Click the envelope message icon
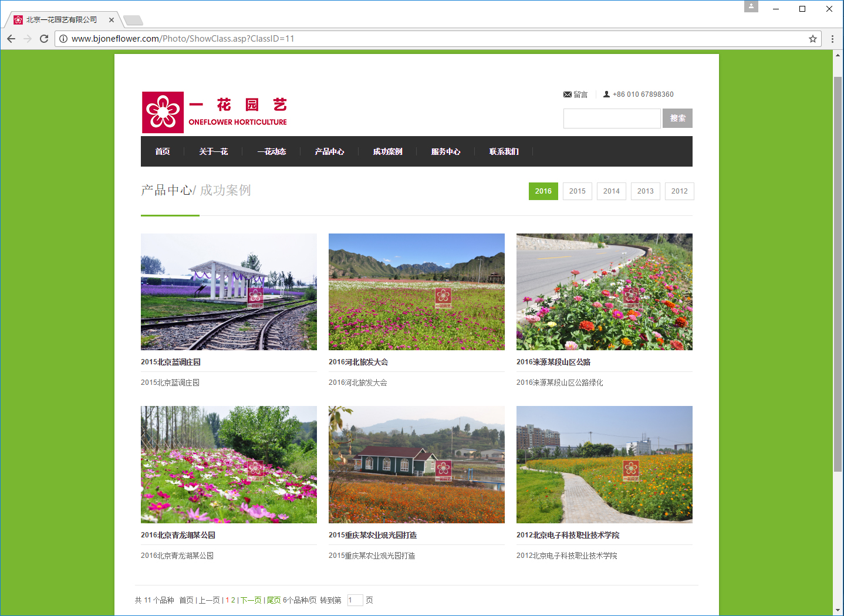The width and height of the screenshot is (844, 616). click(567, 94)
